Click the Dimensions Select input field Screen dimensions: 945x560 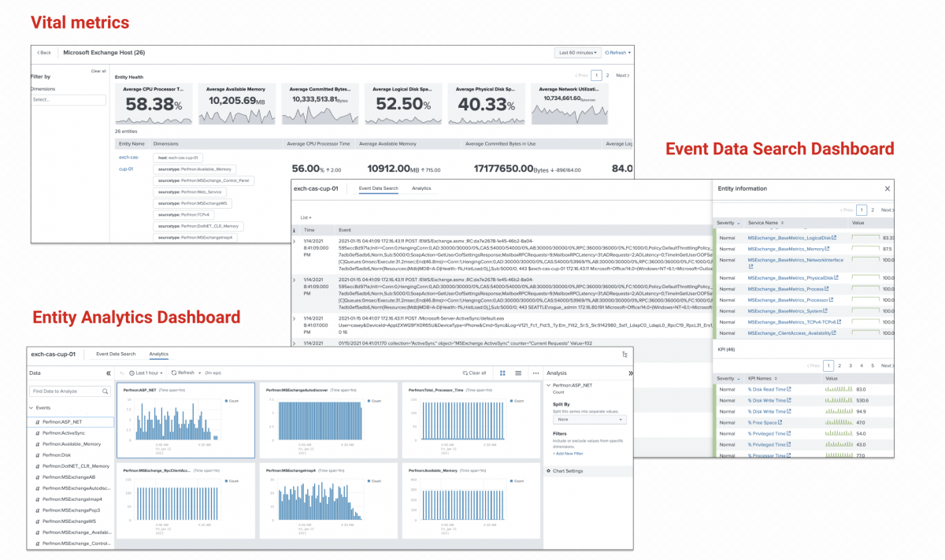point(68,100)
